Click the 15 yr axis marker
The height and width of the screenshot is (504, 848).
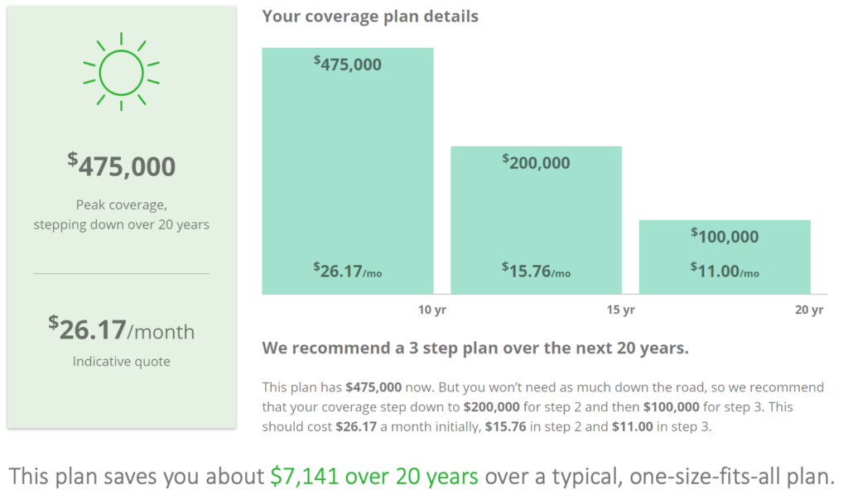(620, 310)
